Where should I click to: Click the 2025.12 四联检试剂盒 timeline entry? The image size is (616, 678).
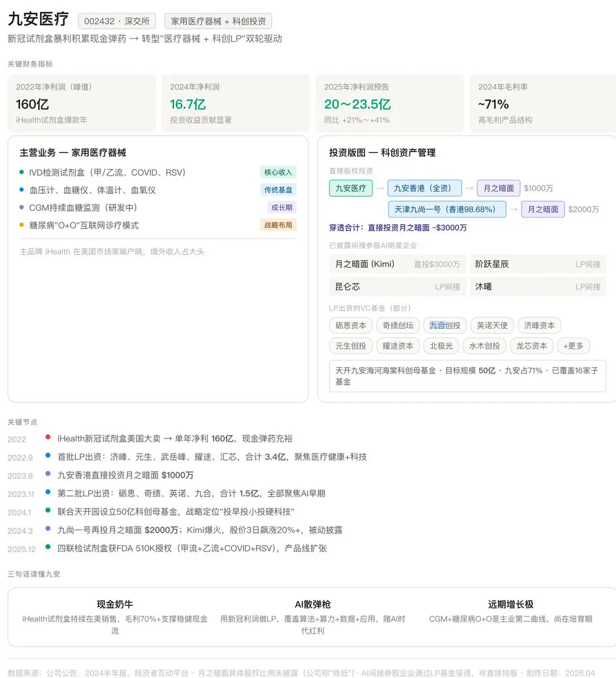click(167, 549)
